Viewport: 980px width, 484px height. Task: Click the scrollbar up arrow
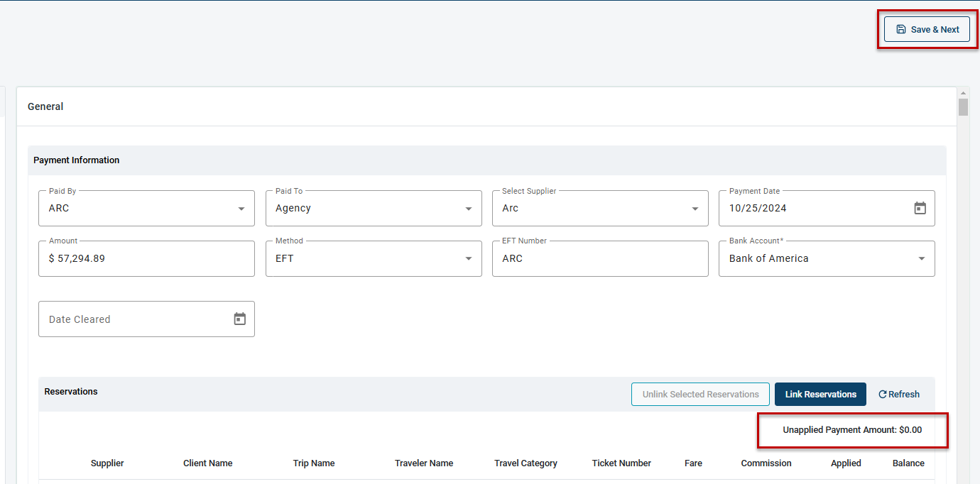964,92
